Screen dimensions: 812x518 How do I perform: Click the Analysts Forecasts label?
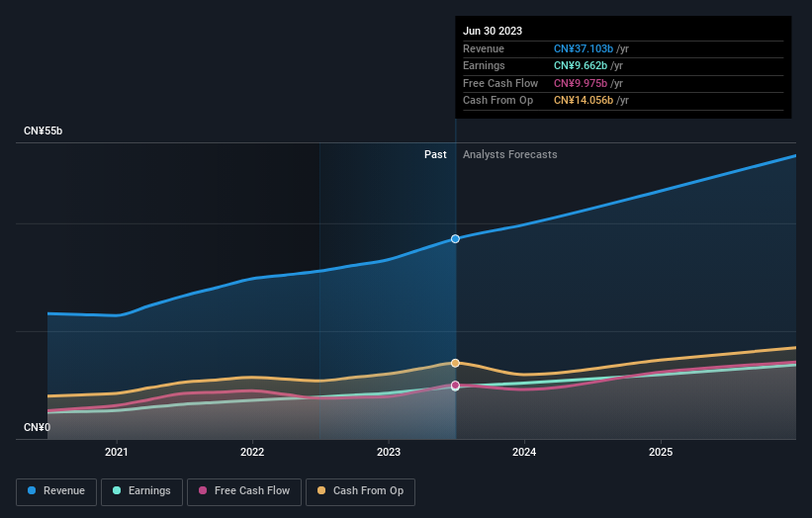[x=509, y=154]
